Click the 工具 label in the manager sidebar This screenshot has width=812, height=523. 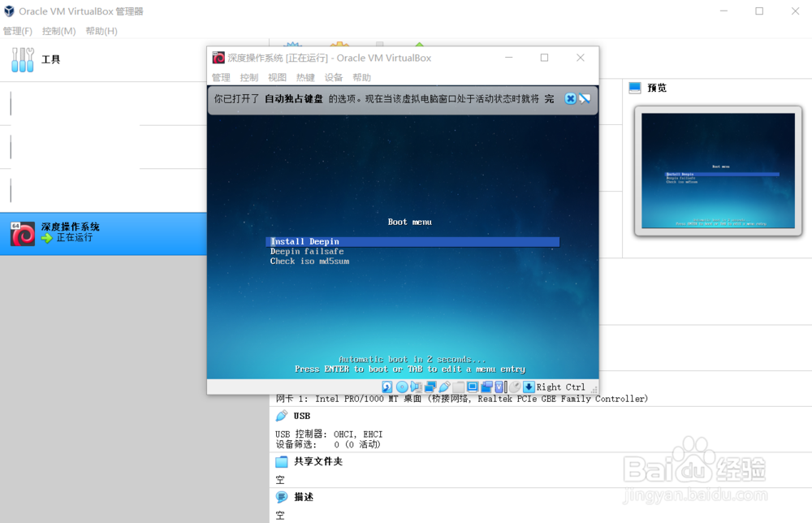point(50,59)
